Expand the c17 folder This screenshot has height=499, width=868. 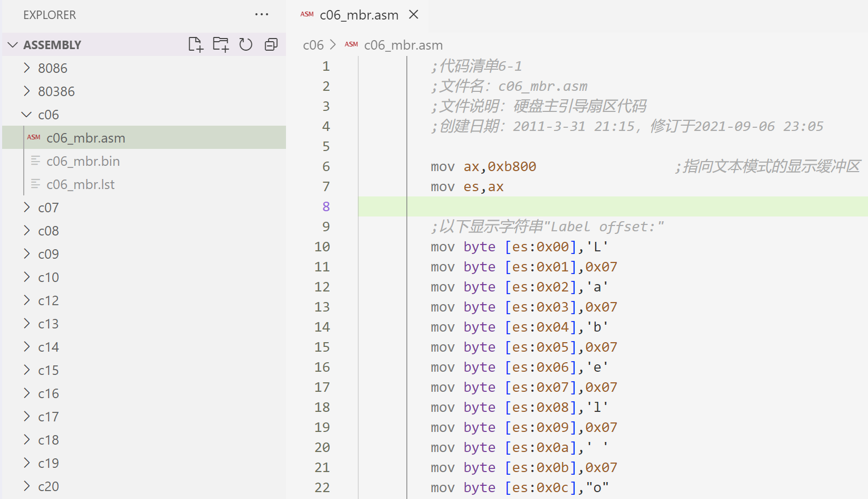pos(144,417)
